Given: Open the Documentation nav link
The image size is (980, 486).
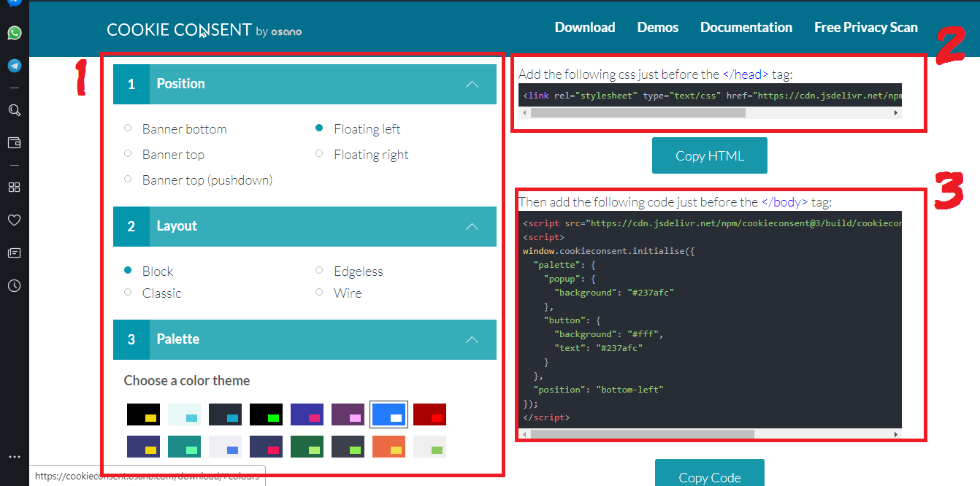Looking at the screenshot, I should 746,28.
